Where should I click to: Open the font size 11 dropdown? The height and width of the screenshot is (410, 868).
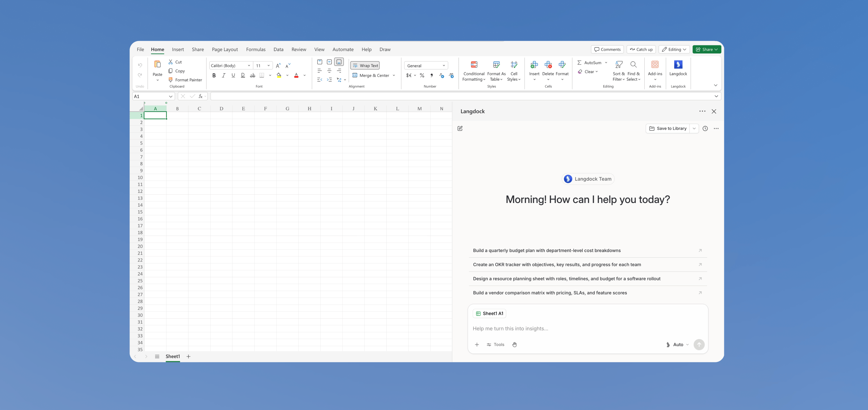click(x=268, y=66)
